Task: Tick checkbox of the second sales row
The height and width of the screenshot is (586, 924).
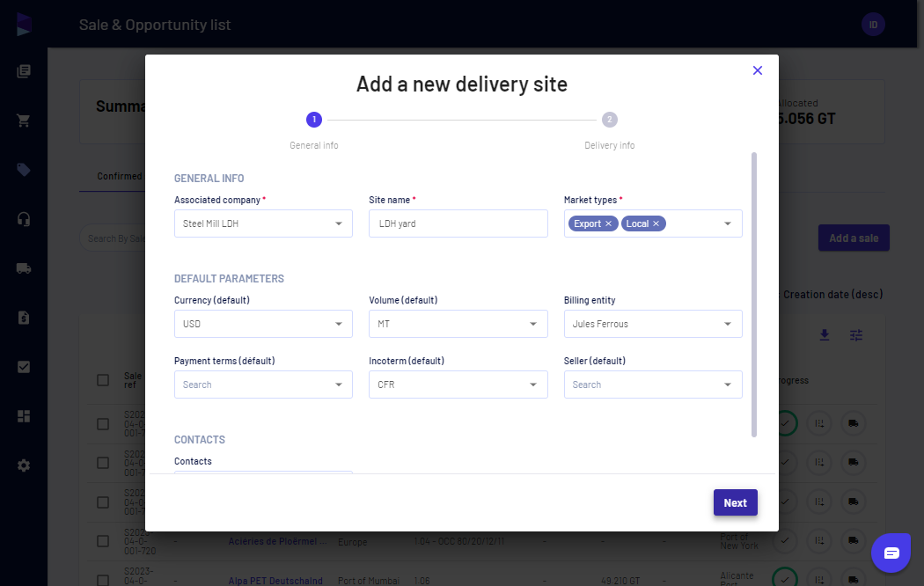Action: click(103, 463)
